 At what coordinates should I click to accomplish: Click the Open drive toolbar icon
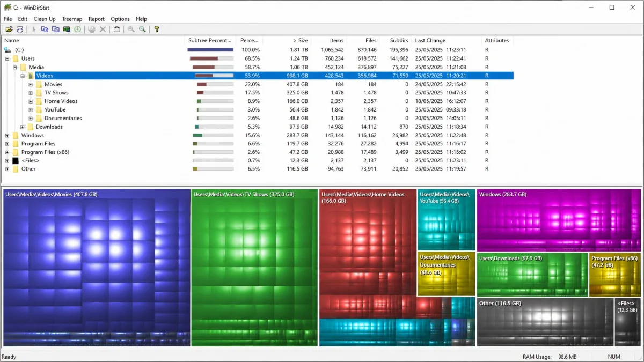tap(9, 29)
